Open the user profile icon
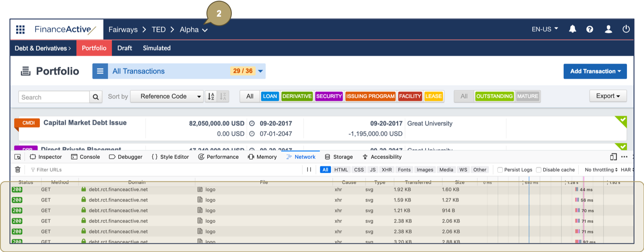 tap(608, 29)
